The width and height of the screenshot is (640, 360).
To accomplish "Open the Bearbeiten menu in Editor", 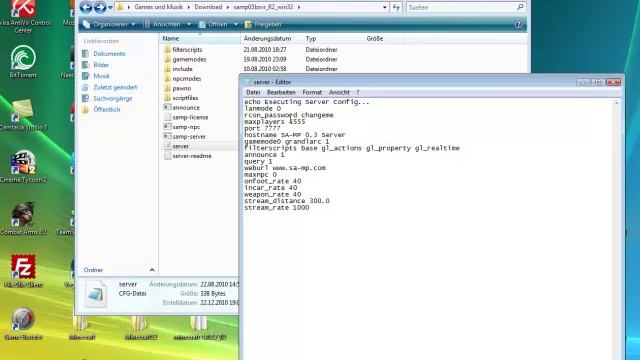I will tap(281, 92).
